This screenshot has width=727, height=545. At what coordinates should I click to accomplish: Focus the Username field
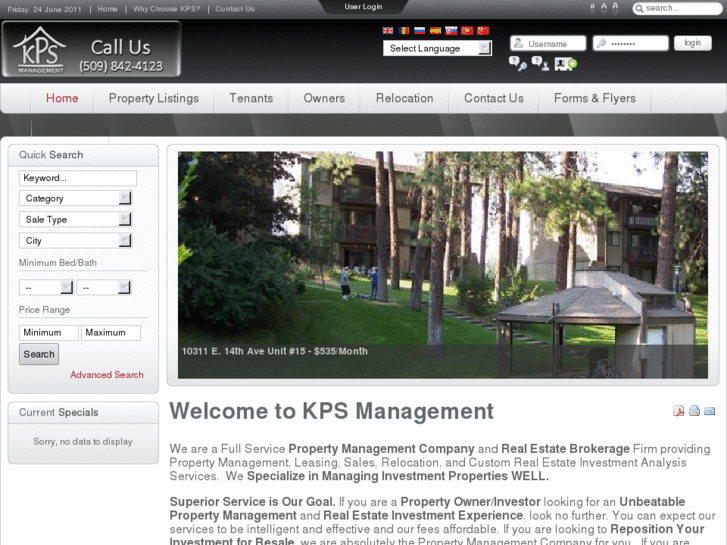point(548,44)
